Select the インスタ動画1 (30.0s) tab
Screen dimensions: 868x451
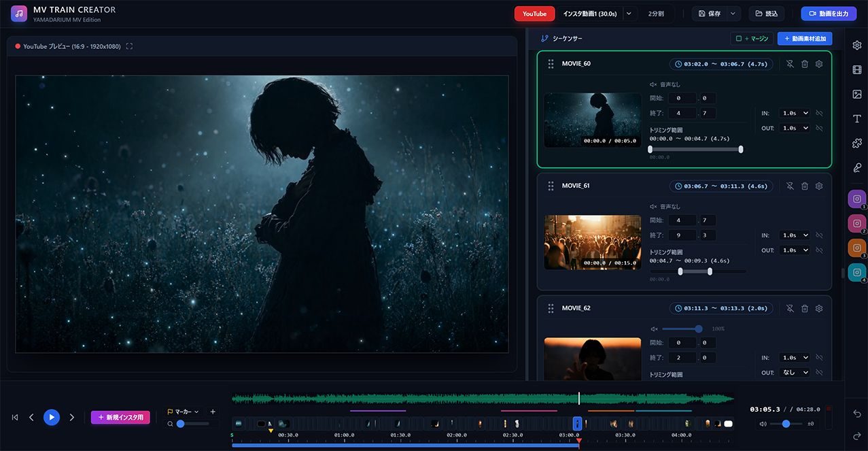point(589,14)
